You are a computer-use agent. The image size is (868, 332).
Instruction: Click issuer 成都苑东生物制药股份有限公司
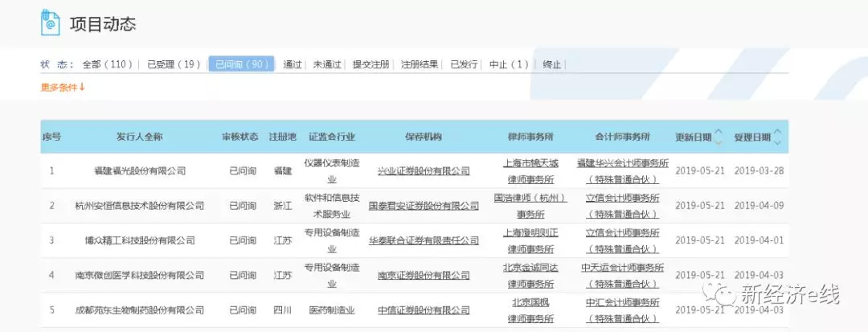(x=140, y=310)
